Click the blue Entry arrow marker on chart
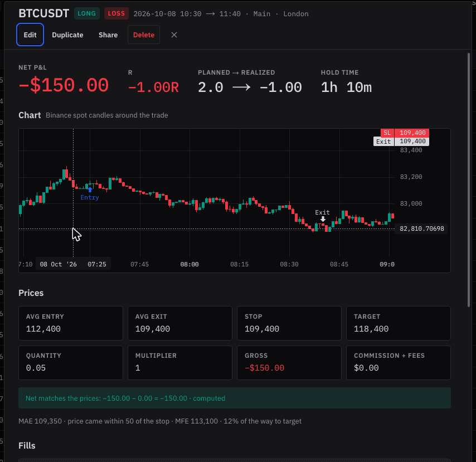The image size is (476, 462). pos(90,189)
